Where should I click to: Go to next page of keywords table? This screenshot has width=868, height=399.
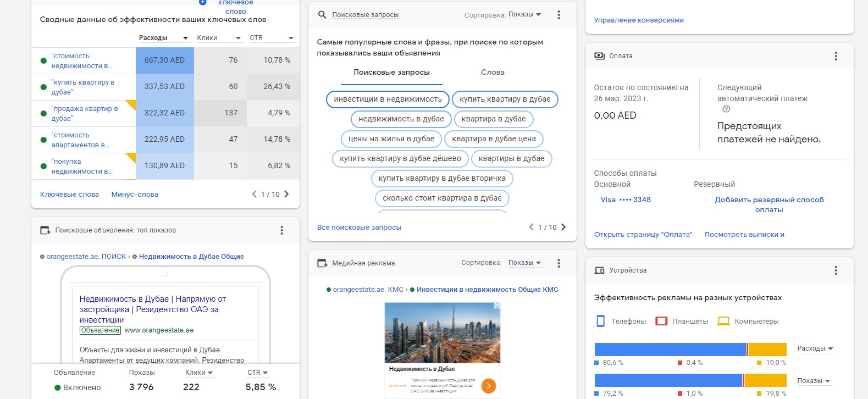pyautogui.click(x=286, y=194)
